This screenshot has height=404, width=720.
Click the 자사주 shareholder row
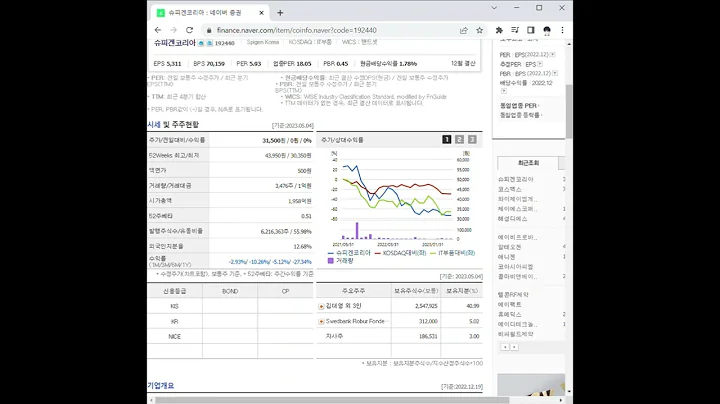click(x=399, y=337)
